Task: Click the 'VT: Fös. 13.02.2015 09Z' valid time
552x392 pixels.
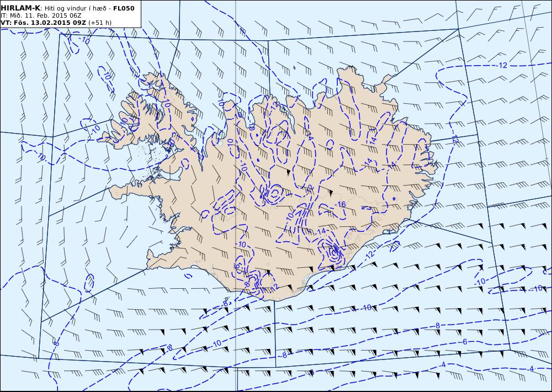Action: [43, 23]
